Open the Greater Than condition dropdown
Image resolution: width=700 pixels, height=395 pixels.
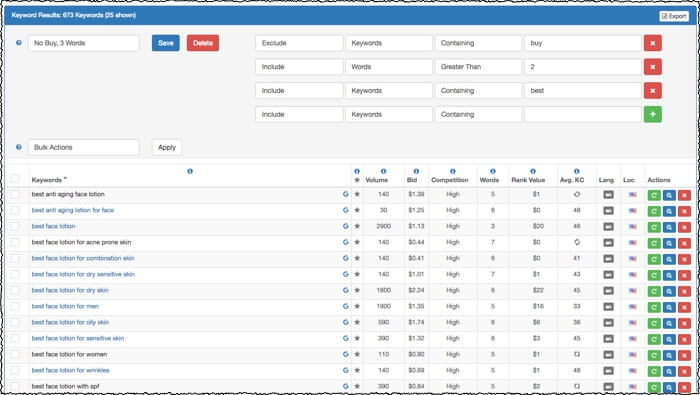(x=478, y=67)
